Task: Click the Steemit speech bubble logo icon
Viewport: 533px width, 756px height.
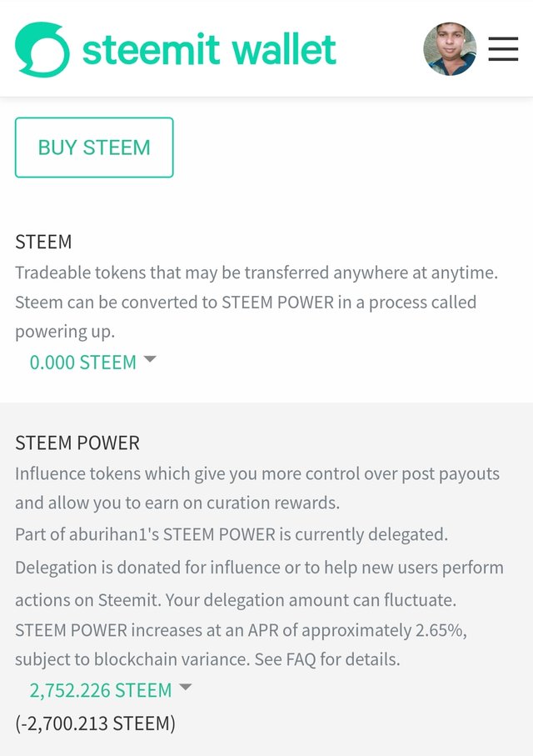Action: (42, 50)
